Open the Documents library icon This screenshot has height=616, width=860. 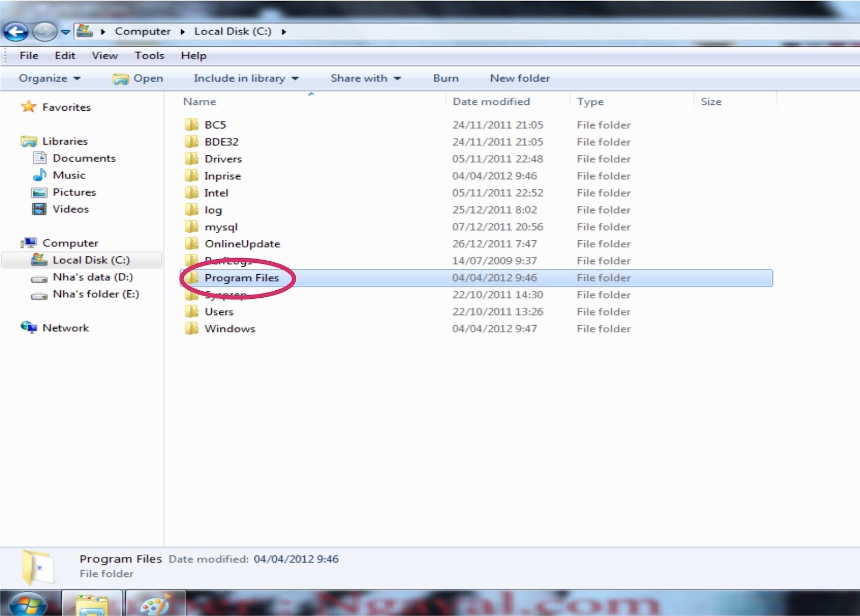(x=39, y=158)
